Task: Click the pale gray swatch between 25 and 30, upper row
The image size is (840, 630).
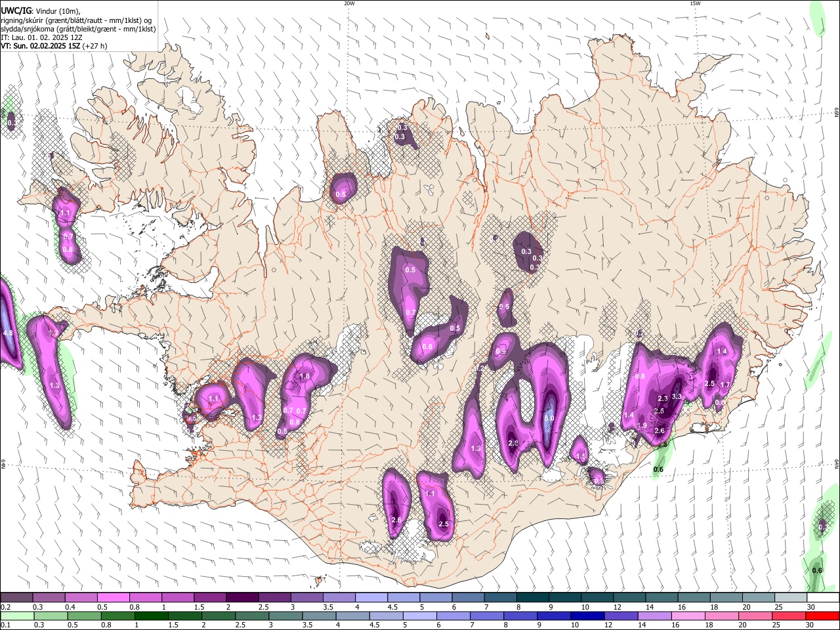Action: pos(791,597)
